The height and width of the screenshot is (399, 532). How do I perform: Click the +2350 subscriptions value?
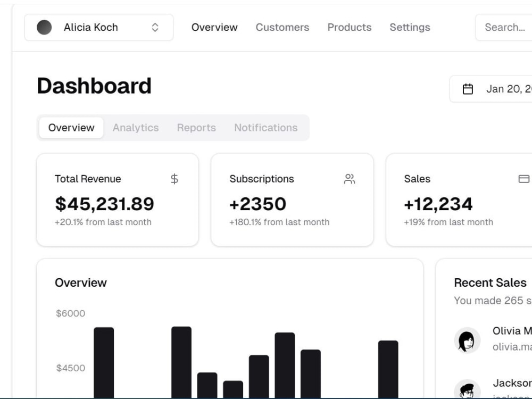click(258, 204)
